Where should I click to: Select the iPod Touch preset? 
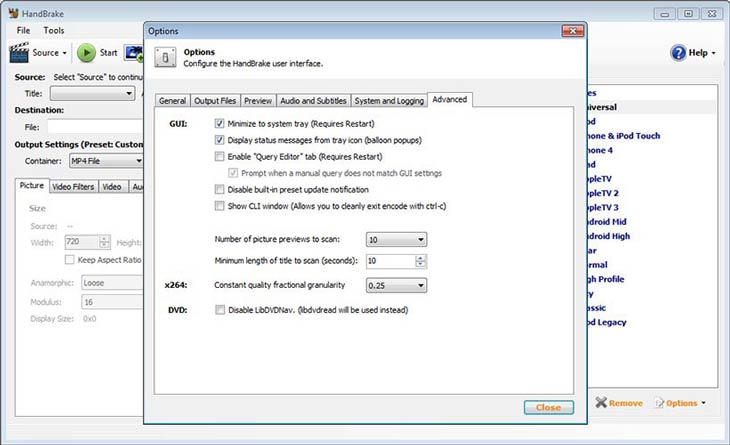[x=622, y=136]
